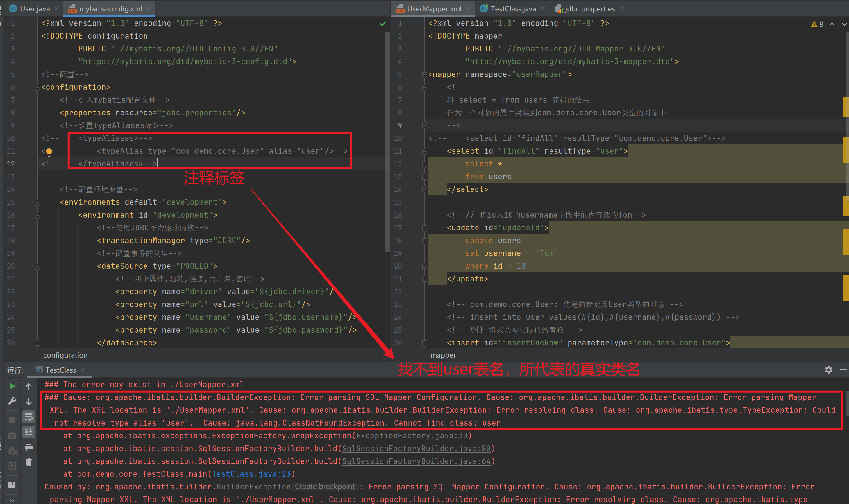Open the jdbc.properties tab

tap(589, 8)
